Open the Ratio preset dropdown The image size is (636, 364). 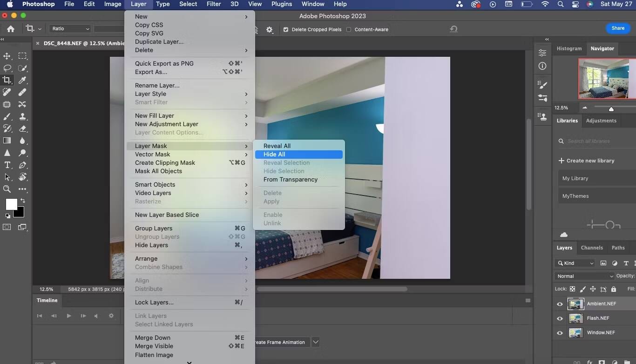(x=70, y=29)
